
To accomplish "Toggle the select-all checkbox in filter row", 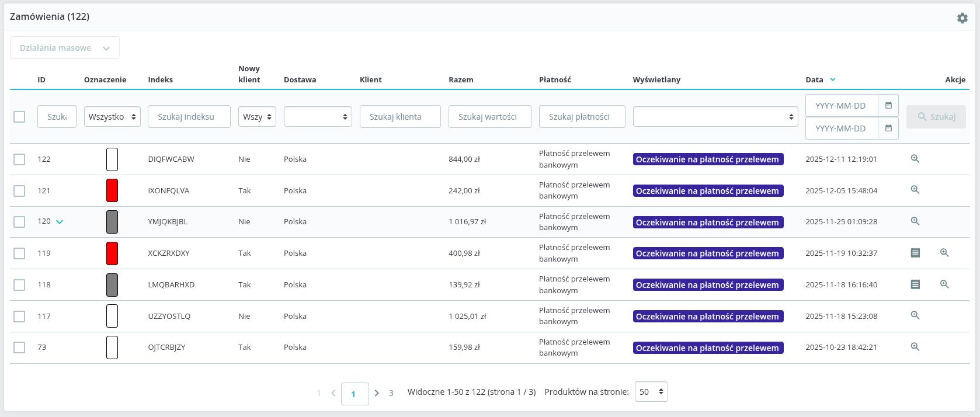I will pos(19,117).
